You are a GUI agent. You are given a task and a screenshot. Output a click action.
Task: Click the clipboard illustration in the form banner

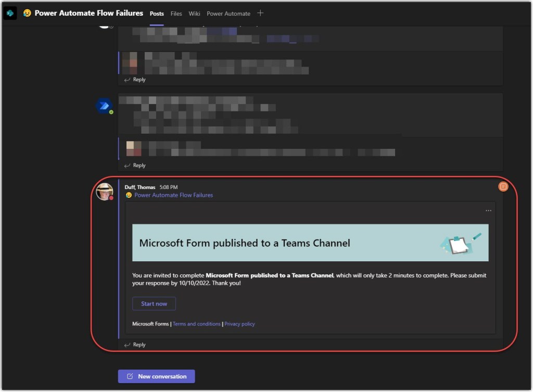pyautogui.click(x=459, y=243)
